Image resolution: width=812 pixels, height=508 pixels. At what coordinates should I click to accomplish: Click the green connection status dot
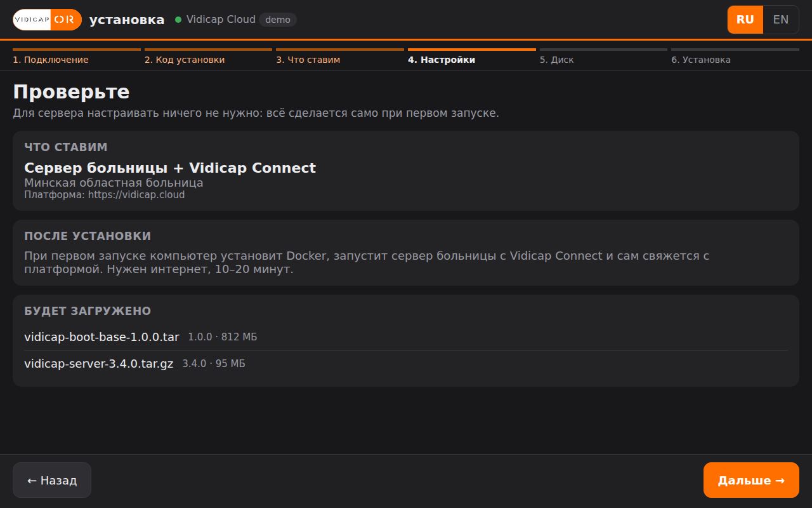click(178, 20)
